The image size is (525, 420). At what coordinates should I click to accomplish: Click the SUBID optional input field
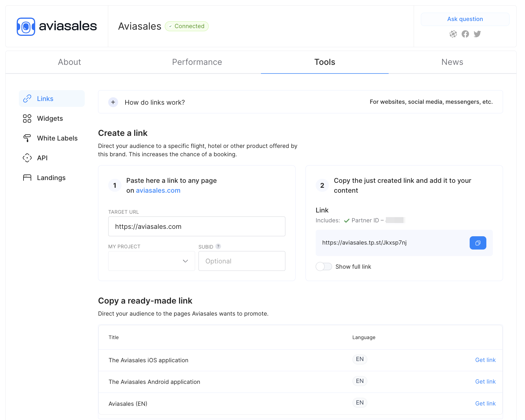(x=242, y=261)
